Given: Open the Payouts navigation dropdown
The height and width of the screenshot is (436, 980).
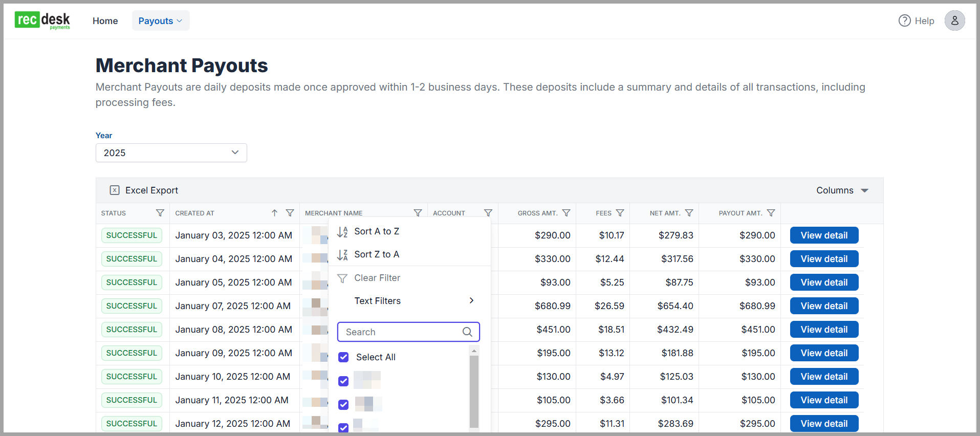Looking at the screenshot, I should (x=160, y=21).
